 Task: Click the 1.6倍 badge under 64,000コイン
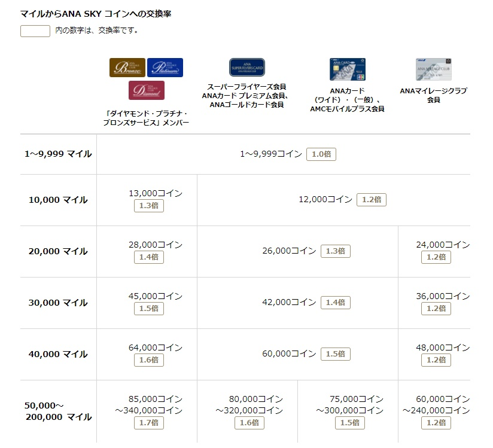point(149,360)
